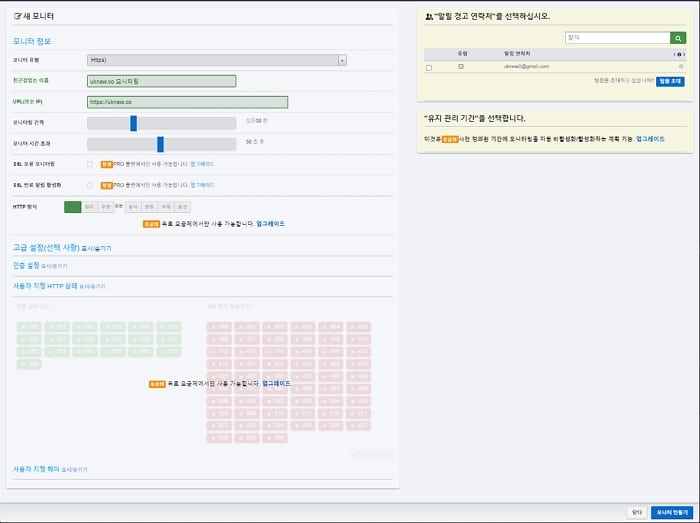Open the monitor type dropdown showing HTTP(s)
Screen dimensions: 700x523
click(217, 60)
